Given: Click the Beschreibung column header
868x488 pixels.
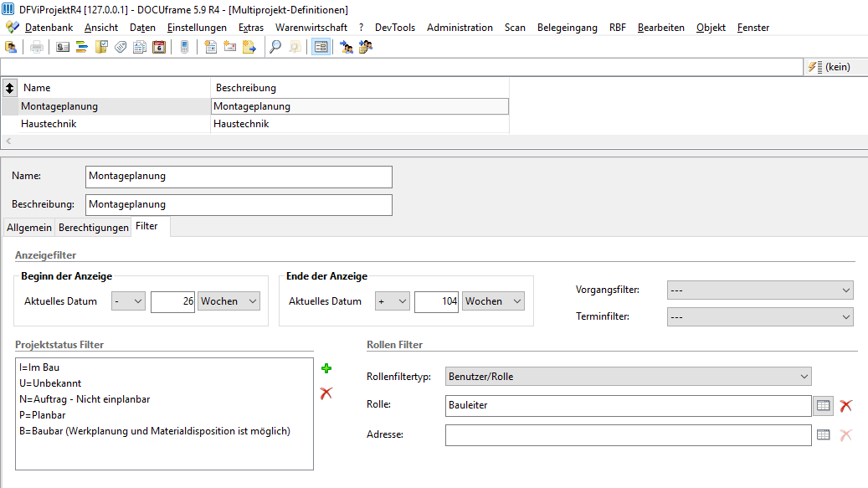Looking at the screenshot, I should point(360,88).
